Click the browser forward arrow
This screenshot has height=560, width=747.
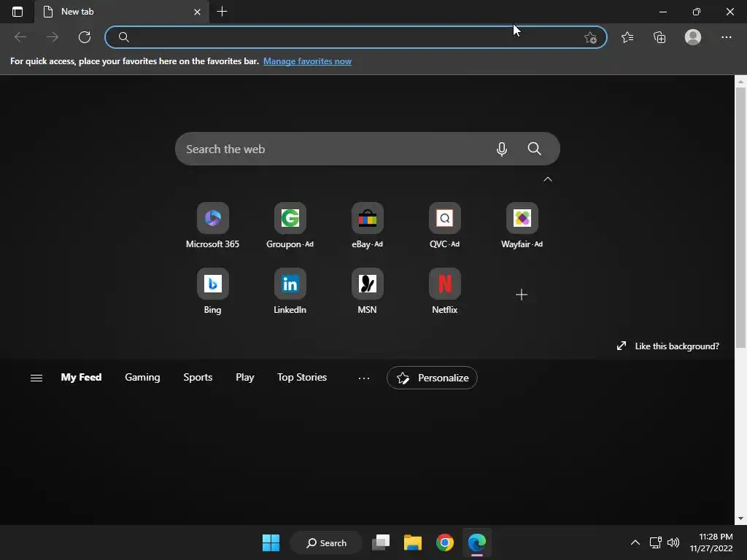click(x=53, y=37)
